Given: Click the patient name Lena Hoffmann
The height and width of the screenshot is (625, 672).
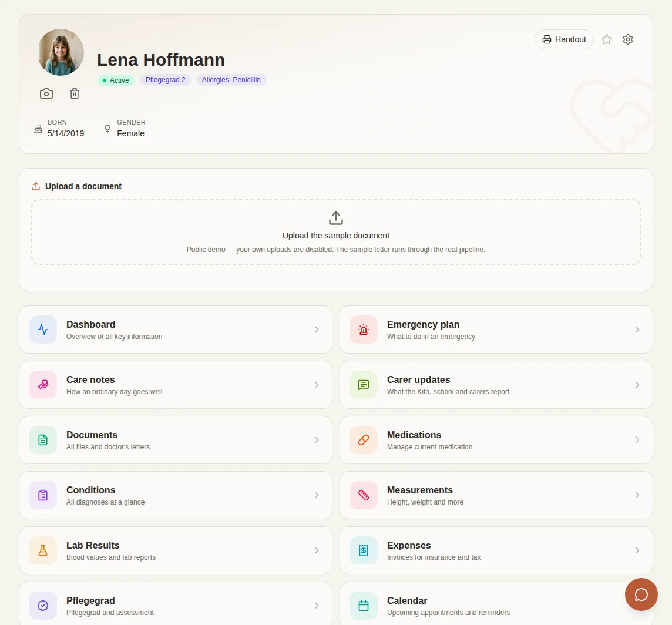Looking at the screenshot, I should coord(161,60).
